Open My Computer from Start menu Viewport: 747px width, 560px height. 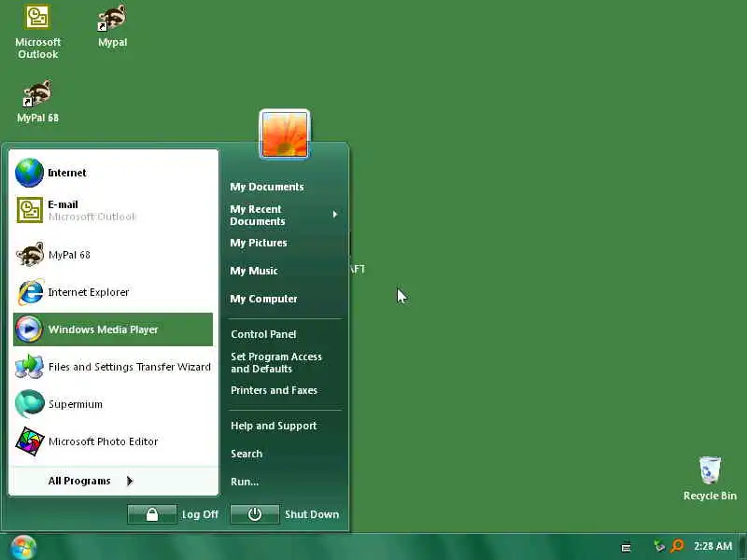point(263,299)
